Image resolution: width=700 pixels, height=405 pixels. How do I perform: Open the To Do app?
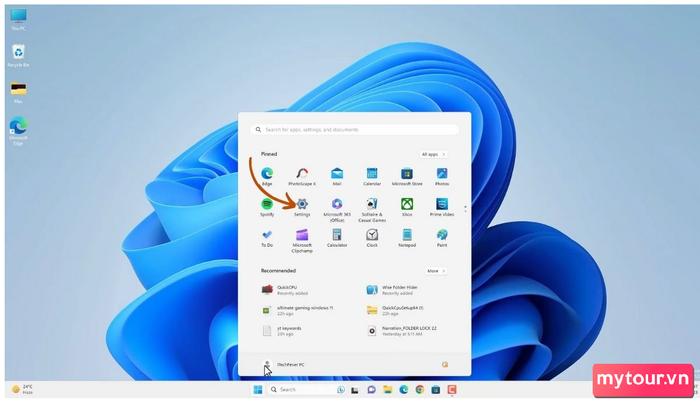click(x=267, y=238)
